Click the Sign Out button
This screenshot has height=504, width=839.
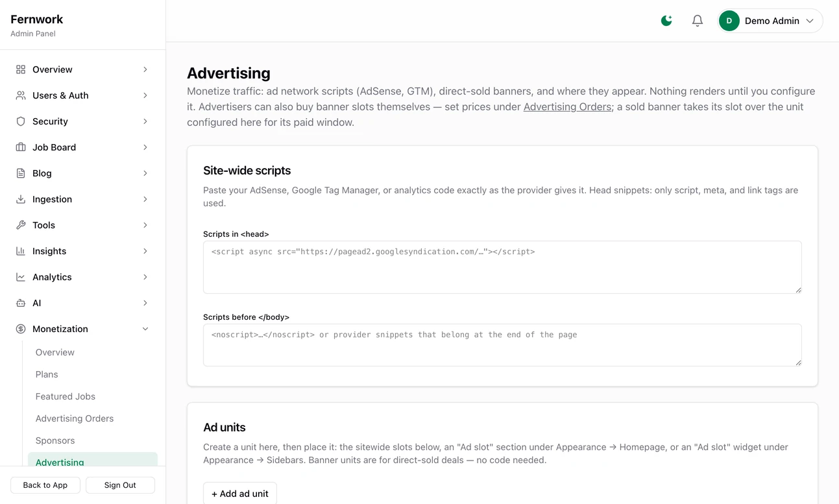click(x=120, y=485)
